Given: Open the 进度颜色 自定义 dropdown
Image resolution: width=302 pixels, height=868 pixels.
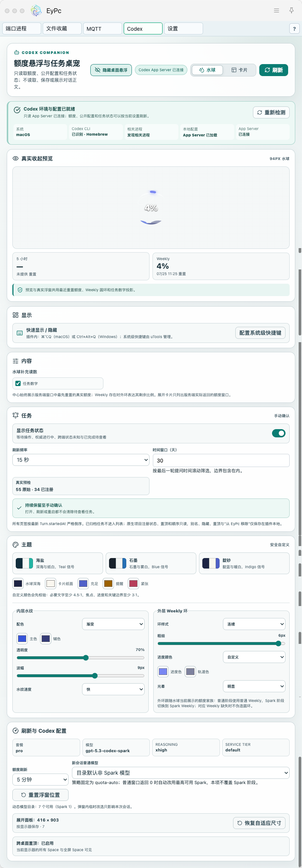Looking at the screenshot, I should 254,657.
